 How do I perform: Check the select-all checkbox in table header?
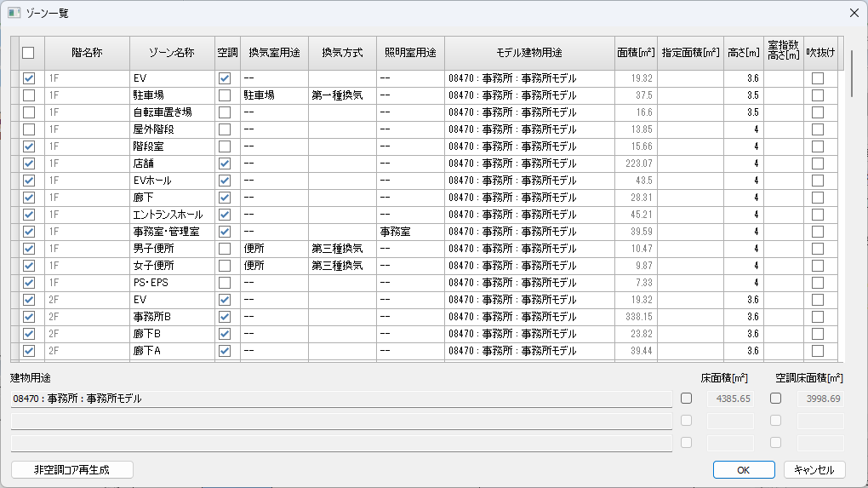[x=29, y=53]
